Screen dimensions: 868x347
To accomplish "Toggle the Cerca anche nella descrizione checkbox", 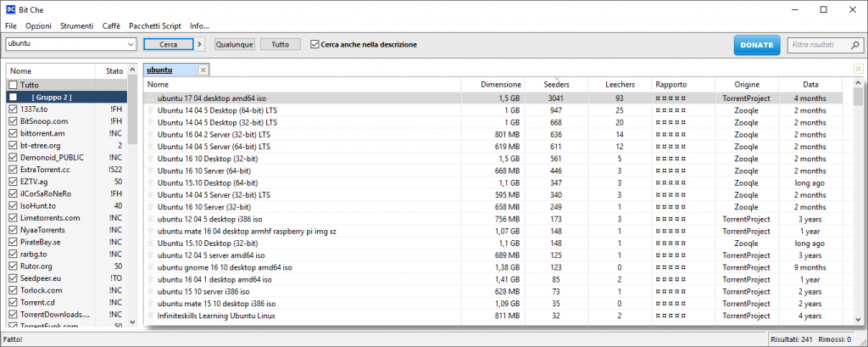I will [315, 44].
